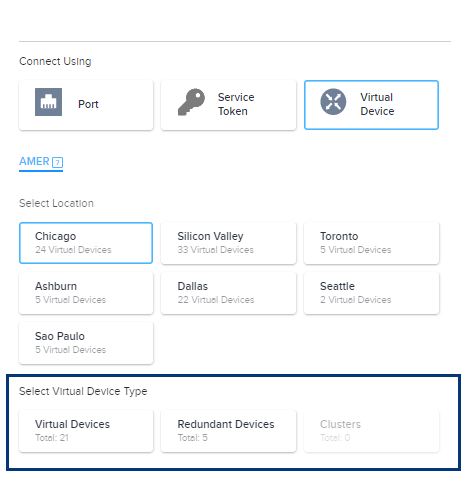Click the Select Location label

[x=56, y=203]
